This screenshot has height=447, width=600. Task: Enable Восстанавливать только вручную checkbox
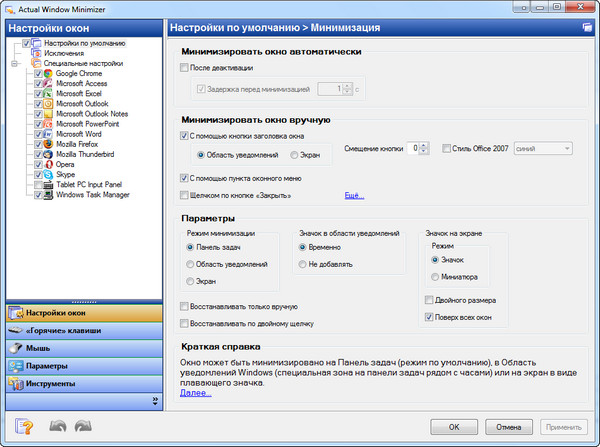click(184, 307)
